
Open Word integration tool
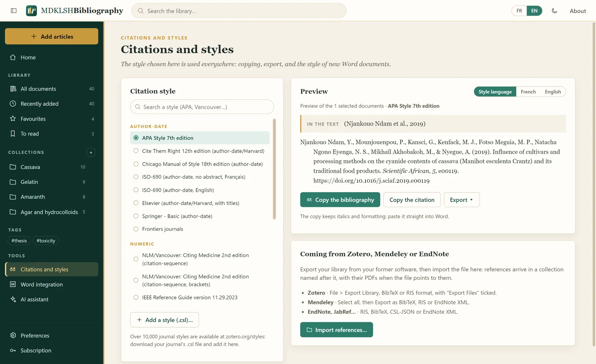51,284
